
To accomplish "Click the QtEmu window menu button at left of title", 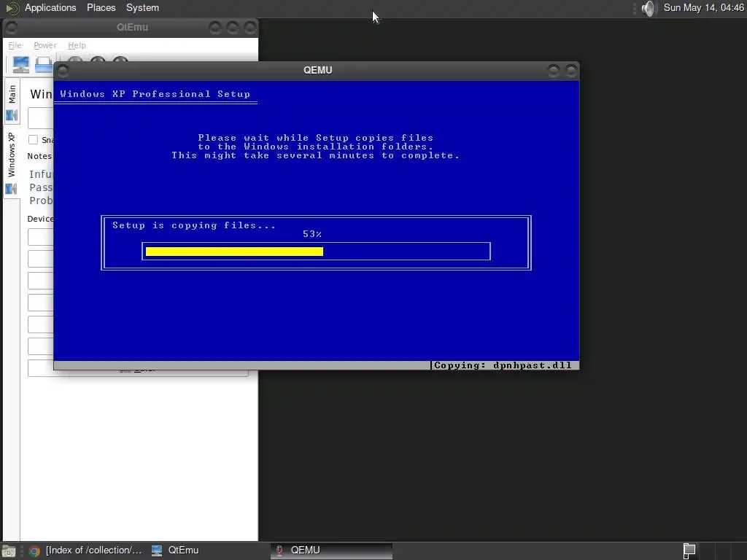I will pyautogui.click(x=12, y=28).
